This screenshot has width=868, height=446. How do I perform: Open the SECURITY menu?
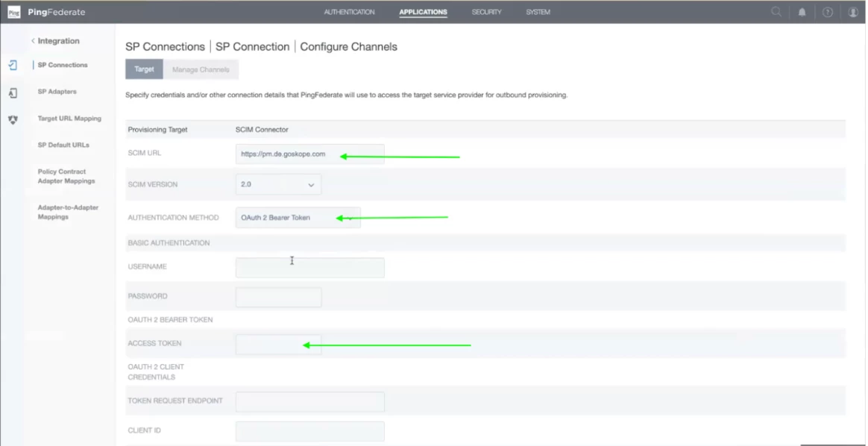[487, 12]
